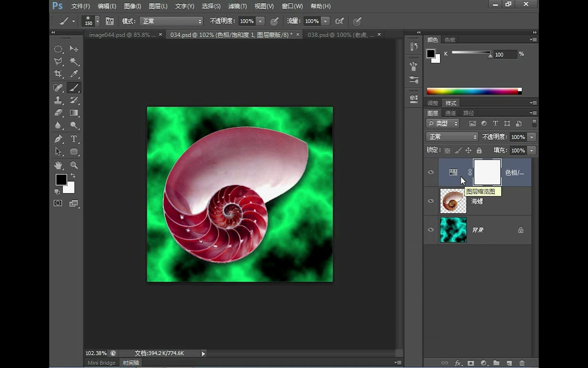Toggle the Brush panel button
Image resolution: width=588 pixels, height=368 pixels.
110,21
